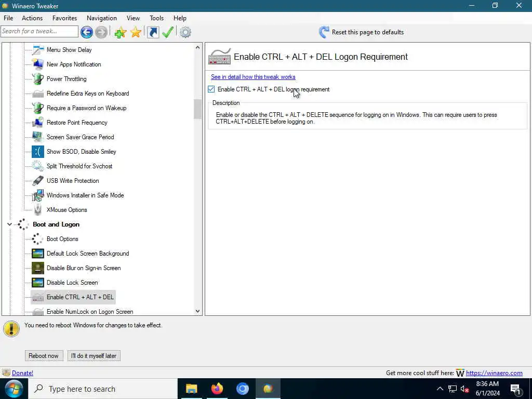Show hidden system tray icons chevron

click(x=440, y=389)
